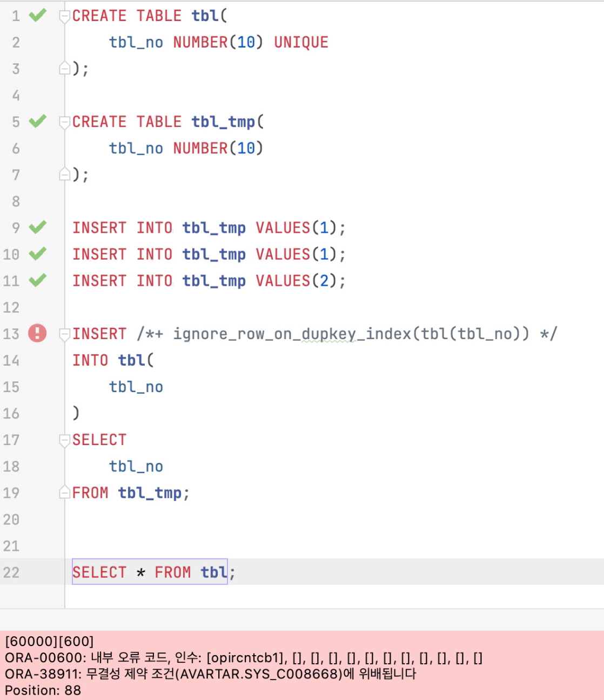Click VALUES(2) on line 11

click(296, 281)
